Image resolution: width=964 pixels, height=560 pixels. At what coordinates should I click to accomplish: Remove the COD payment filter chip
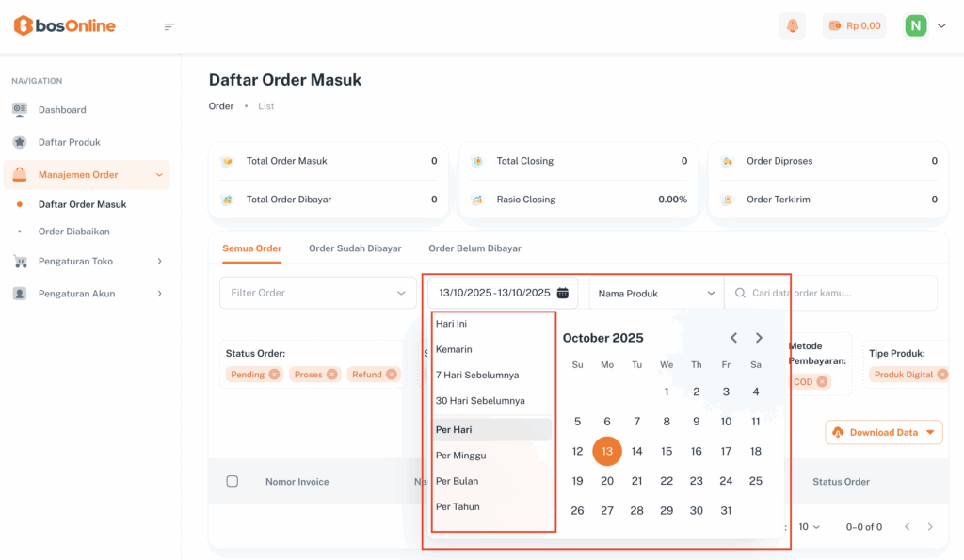click(x=822, y=382)
